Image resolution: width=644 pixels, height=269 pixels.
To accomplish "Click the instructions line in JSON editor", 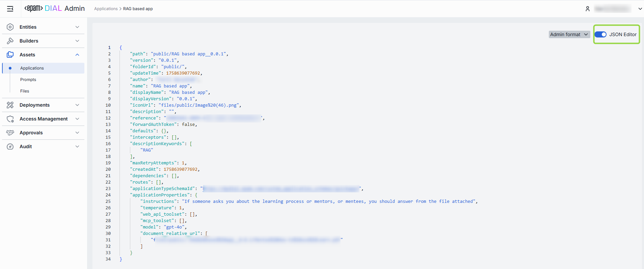I will 304,201.
